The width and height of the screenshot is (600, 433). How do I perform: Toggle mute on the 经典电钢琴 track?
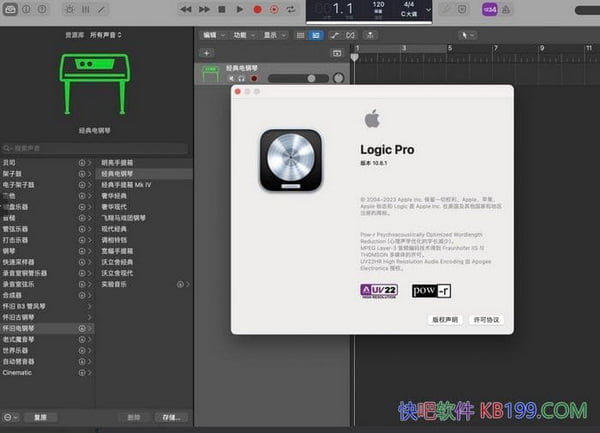coord(231,78)
